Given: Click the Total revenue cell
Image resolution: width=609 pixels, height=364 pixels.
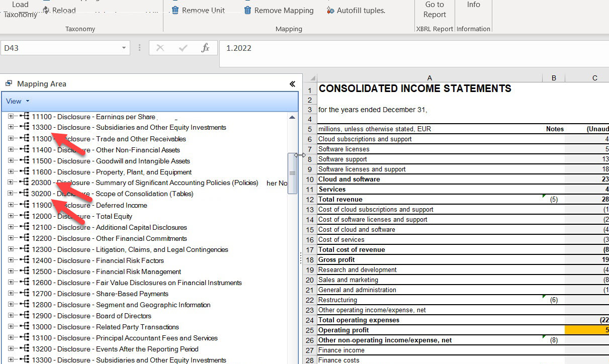Looking at the screenshot, I should [429, 199].
